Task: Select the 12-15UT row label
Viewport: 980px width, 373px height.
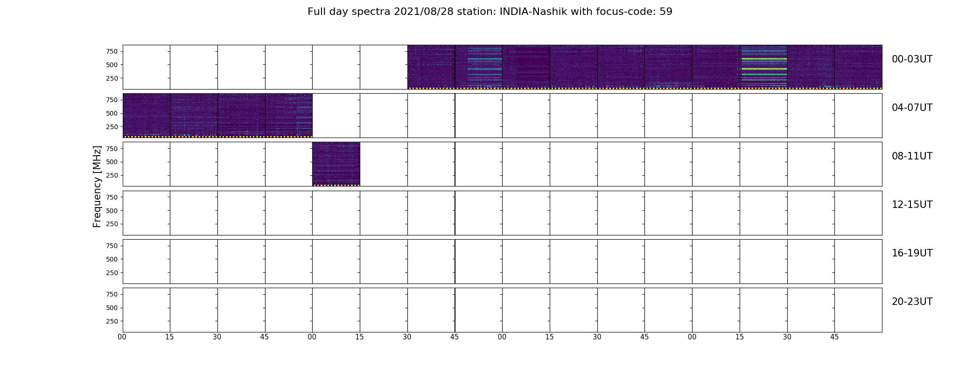Action: pyautogui.click(x=912, y=205)
